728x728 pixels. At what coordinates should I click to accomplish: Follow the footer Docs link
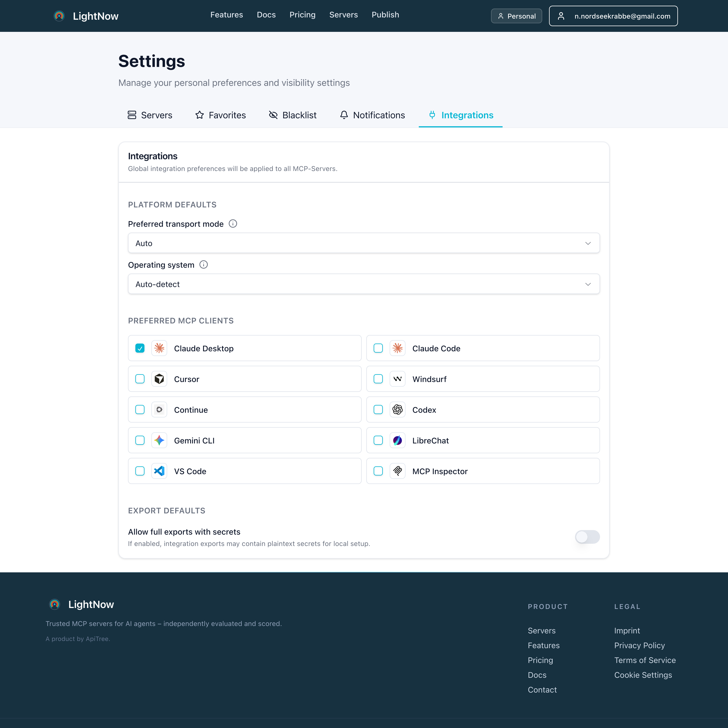[x=537, y=675]
